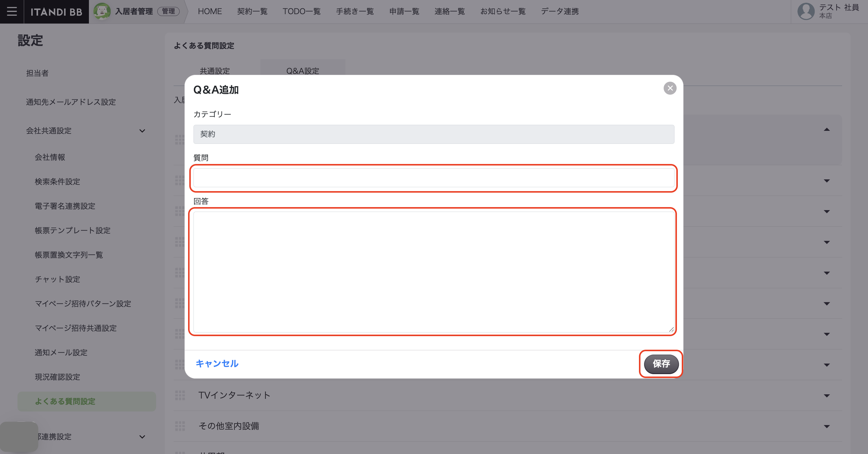Open 連絡一覧 in the top navigation

coord(449,11)
